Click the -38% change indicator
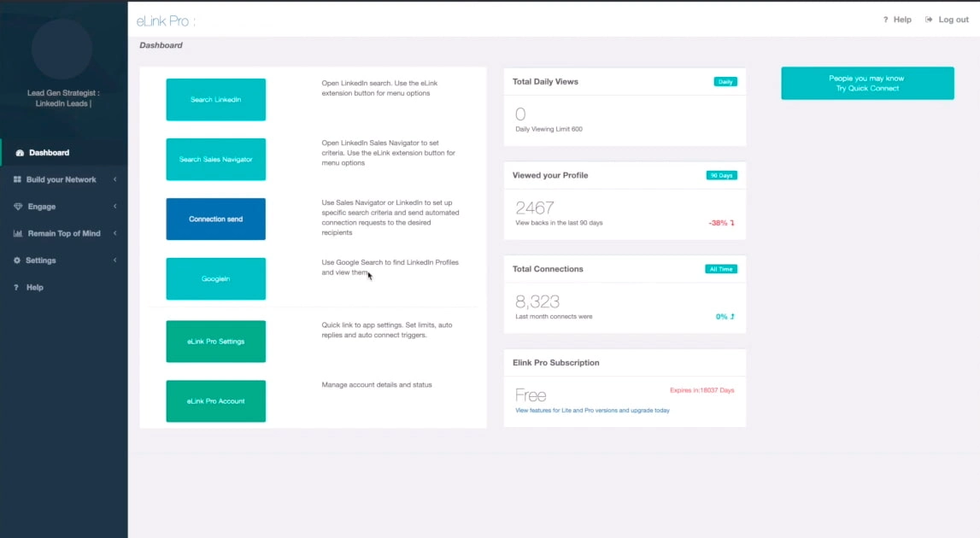This screenshot has width=980, height=538. click(x=721, y=223)
